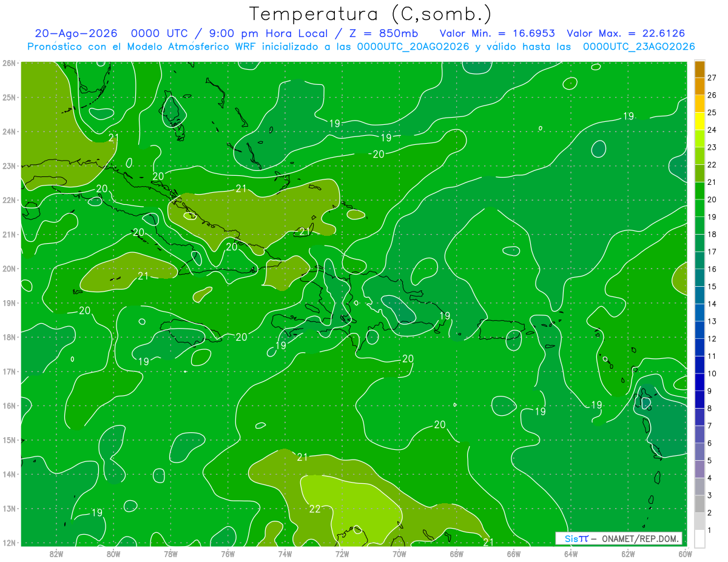Click the "68W" longitude axis label
Image resolution: width=728 pixels, height=562 pixels.
click(456, 554)
